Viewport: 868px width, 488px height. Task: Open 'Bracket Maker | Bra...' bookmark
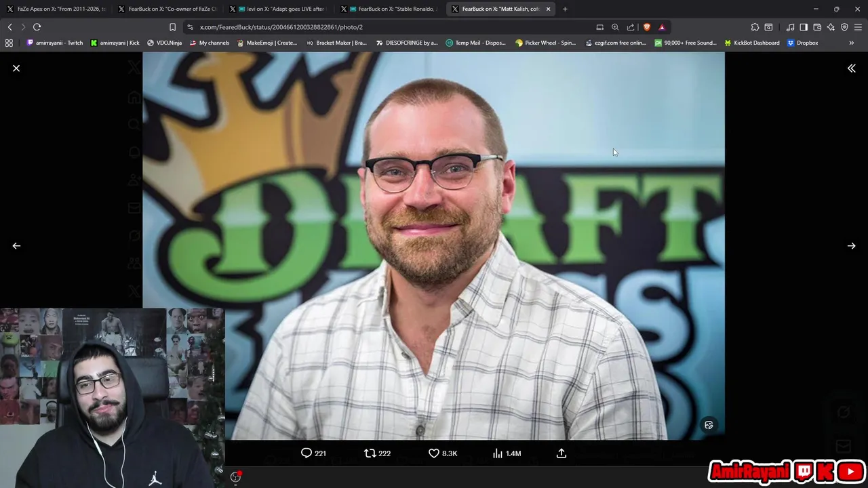(x=336, y=43)
